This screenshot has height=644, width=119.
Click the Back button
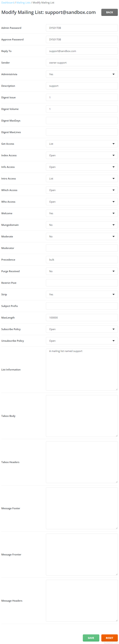[109, 12]
